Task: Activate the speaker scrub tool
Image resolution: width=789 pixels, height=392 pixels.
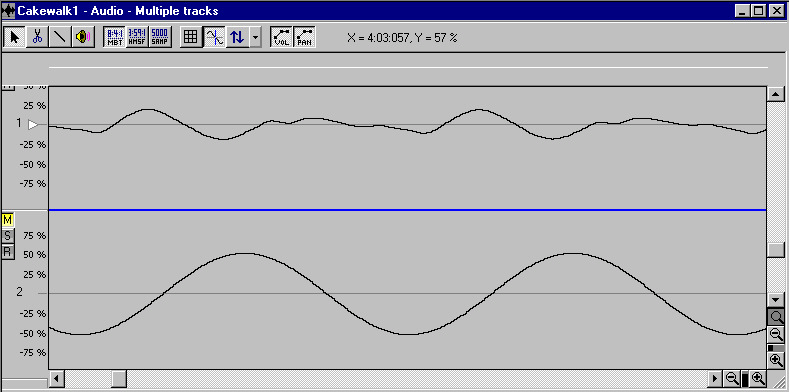Action: coord(83,37)
